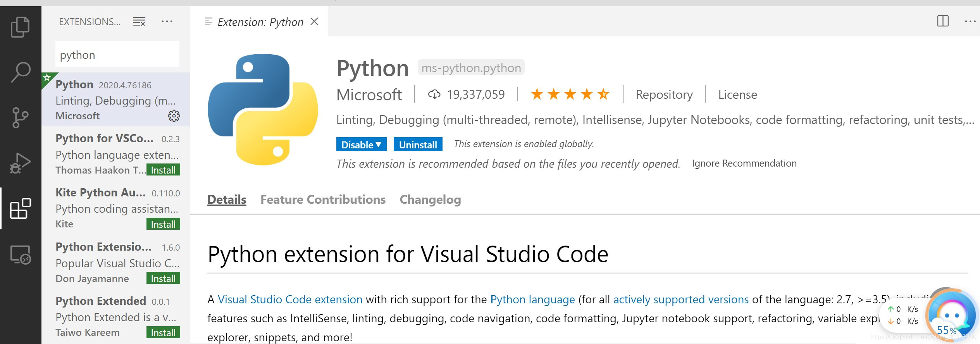This screenshot has width=980, height=344.
Task: Open the Explorer view in activity bar
Action: (x=20, y=27)
